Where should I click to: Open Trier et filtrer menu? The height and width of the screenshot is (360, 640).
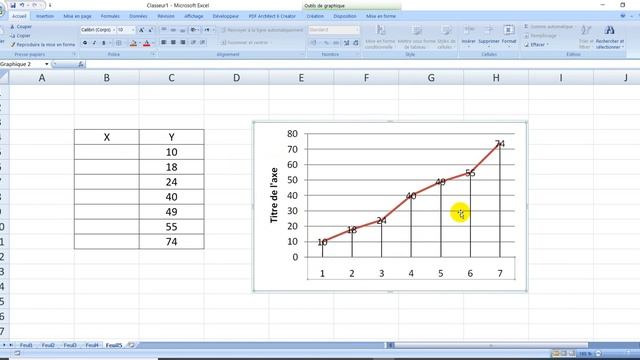585,37
